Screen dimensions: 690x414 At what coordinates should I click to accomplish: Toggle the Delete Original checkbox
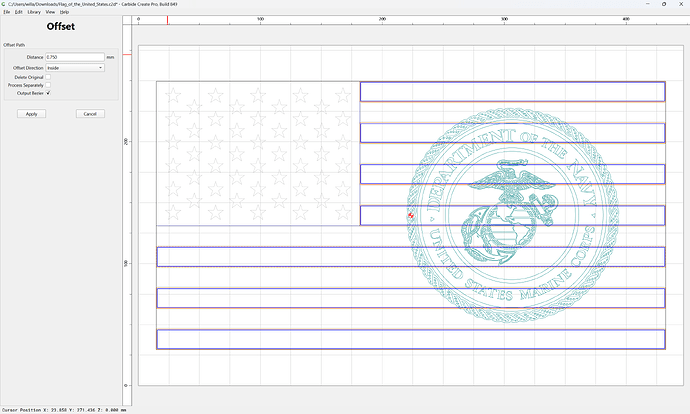(x=48, y=77)
